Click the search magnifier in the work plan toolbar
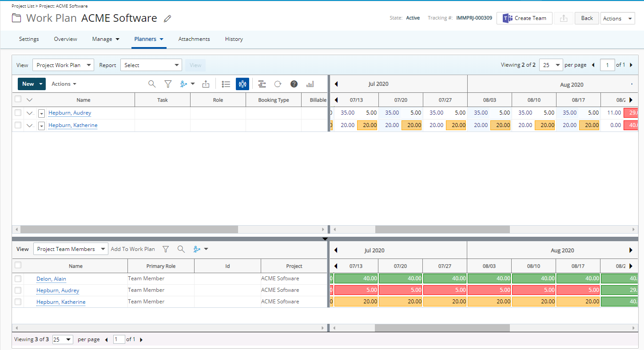644x350 pixels. click(x=152, y=84)
